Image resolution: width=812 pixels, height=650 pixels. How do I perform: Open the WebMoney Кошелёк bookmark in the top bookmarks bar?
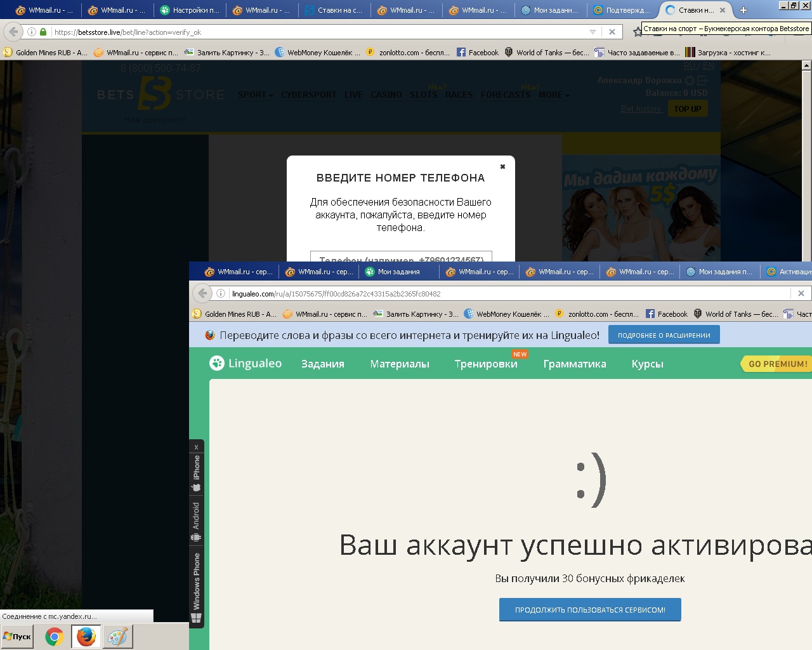(317, 53)
